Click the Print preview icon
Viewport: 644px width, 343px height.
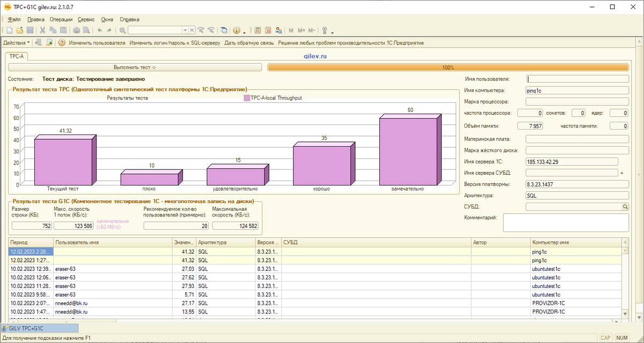(86, 31)
